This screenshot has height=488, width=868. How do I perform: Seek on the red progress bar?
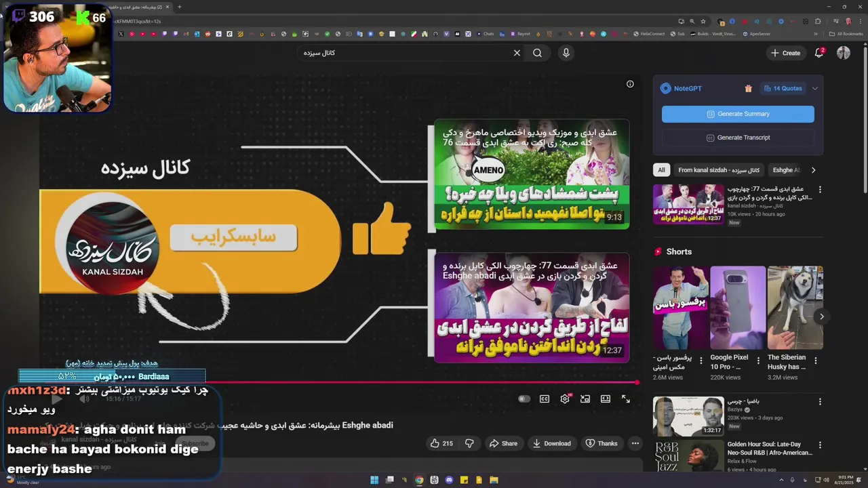338,383
